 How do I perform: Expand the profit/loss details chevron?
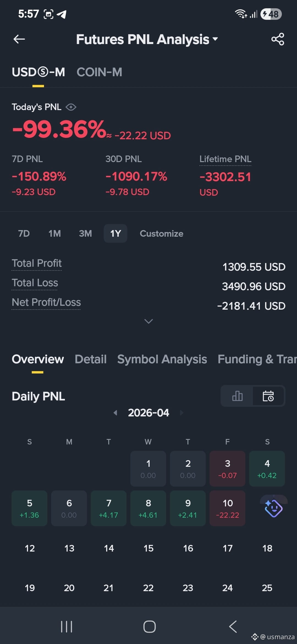[148, 321]
